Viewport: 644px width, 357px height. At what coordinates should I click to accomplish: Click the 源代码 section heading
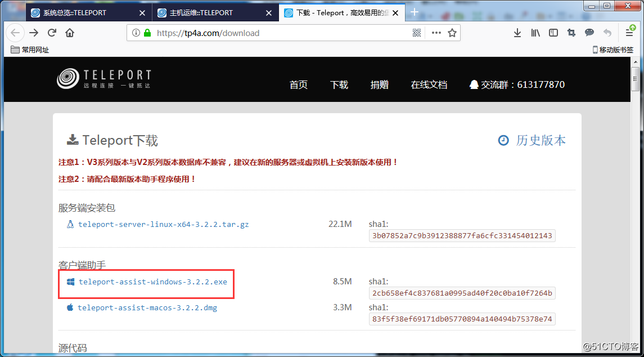(x=73, y=348)
